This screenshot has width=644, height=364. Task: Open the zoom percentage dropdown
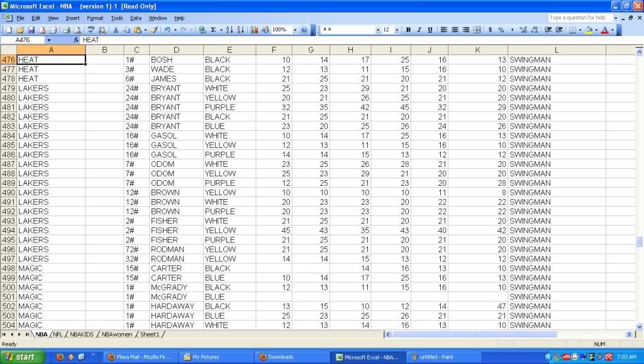[295, 30]
